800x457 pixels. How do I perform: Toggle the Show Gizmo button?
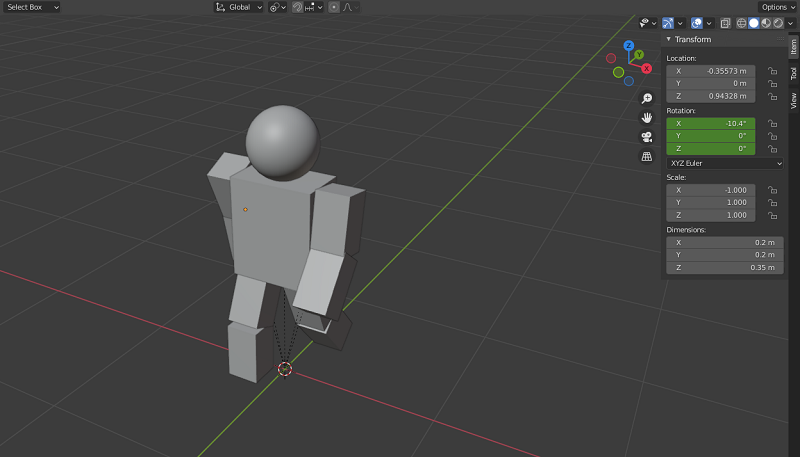(x=668, y=23)
